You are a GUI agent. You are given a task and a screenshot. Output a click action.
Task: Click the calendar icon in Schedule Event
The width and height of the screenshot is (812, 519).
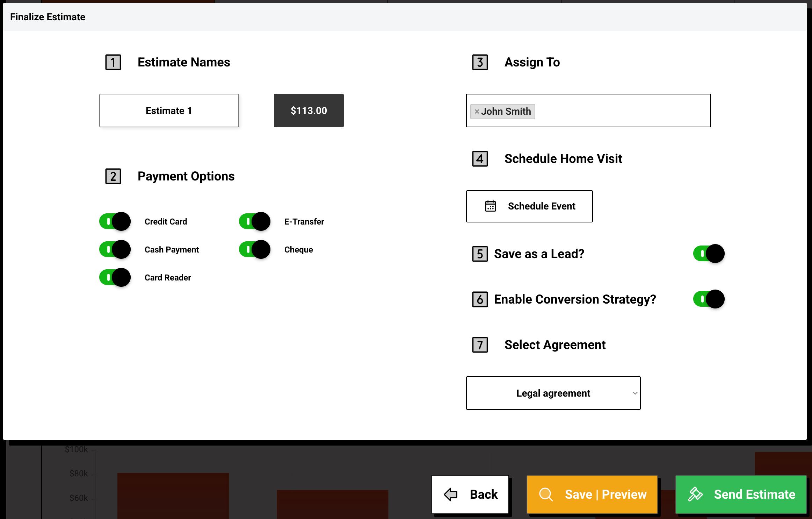coord(491,206)
